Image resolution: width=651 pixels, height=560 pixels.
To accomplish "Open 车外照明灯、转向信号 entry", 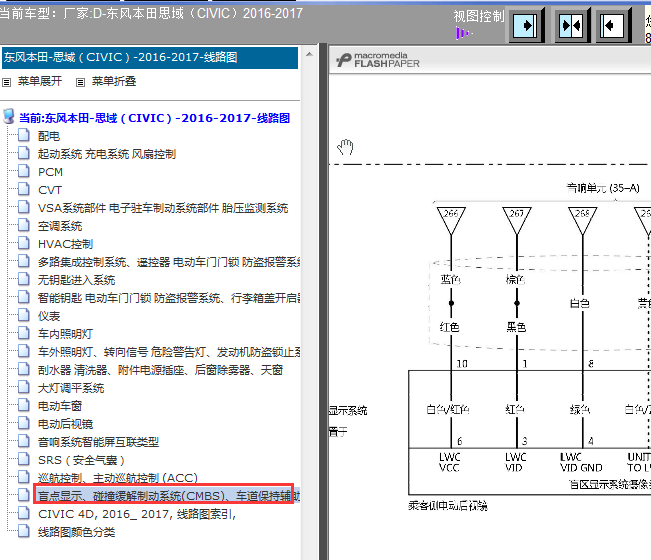I will (x=169, y=352).
